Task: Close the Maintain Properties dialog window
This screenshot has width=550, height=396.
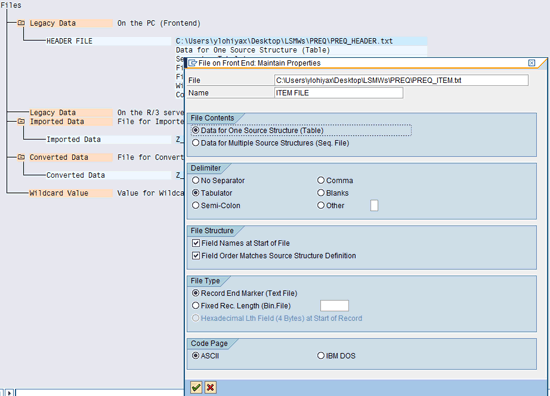Action: tap(531, 63)
